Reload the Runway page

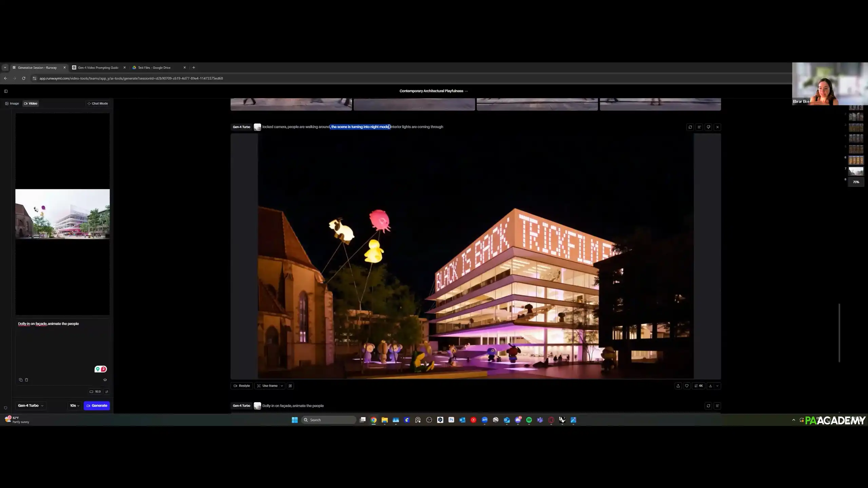coord(23,78)
